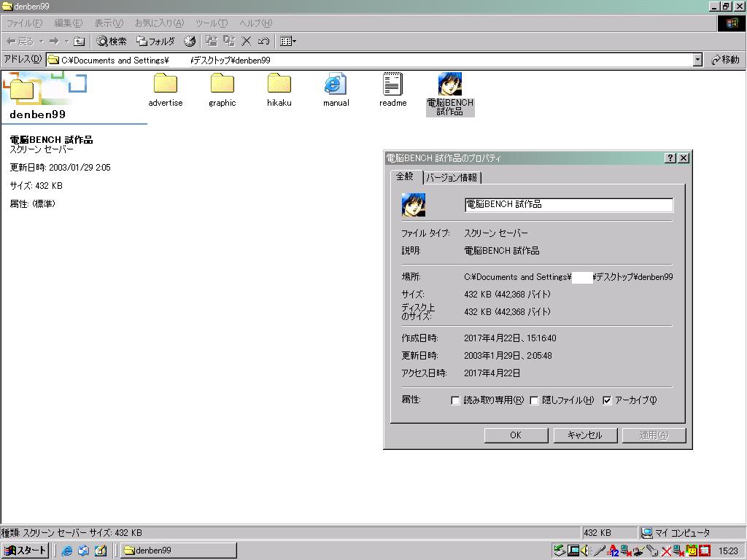Open the ツール (Tools) menu
The width and height of the screenshot is (747, 560).
pos(211,23)
